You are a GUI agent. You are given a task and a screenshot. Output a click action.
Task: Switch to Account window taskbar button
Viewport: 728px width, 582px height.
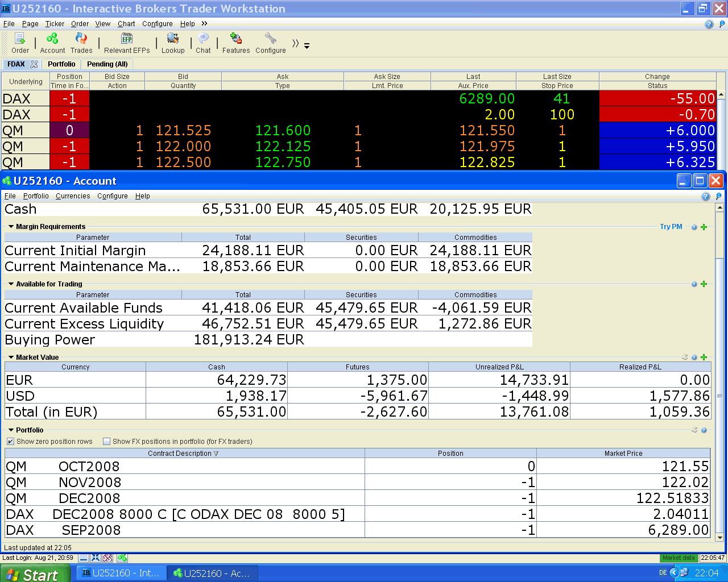[x=213, y=573]
